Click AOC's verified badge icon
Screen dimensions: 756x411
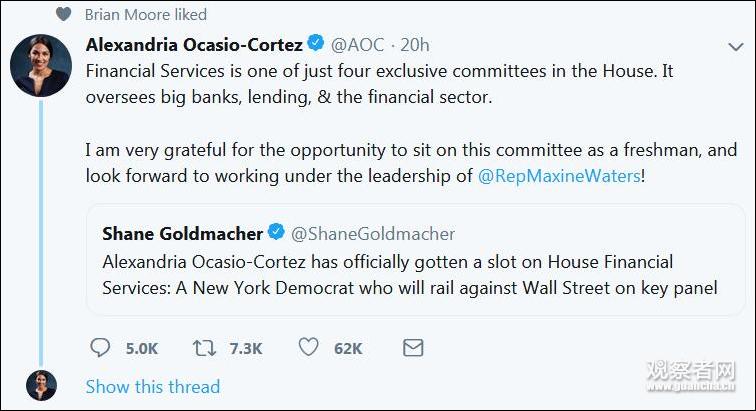pos(315,44)
